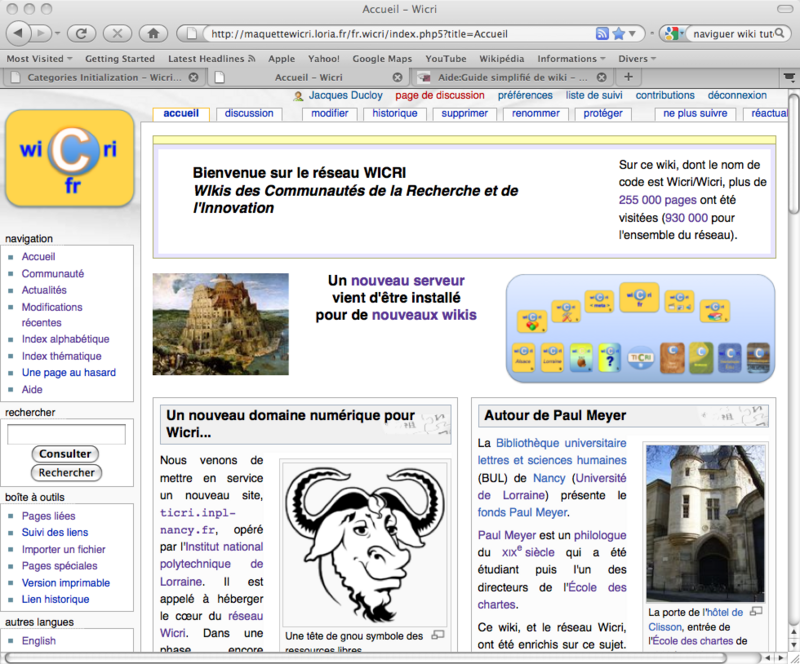Open the Google Maps bookmark
Screen dimensions: 800x664
click(382, 59)
